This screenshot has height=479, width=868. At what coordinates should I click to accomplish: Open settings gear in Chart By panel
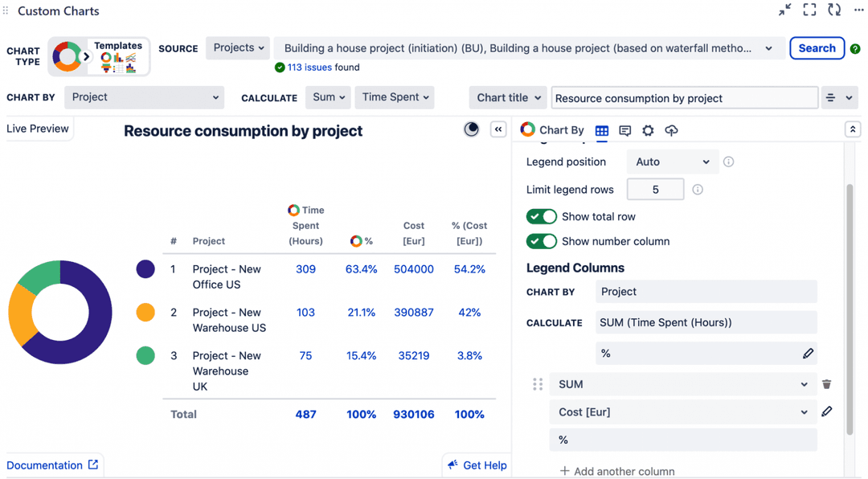point(648,130)
